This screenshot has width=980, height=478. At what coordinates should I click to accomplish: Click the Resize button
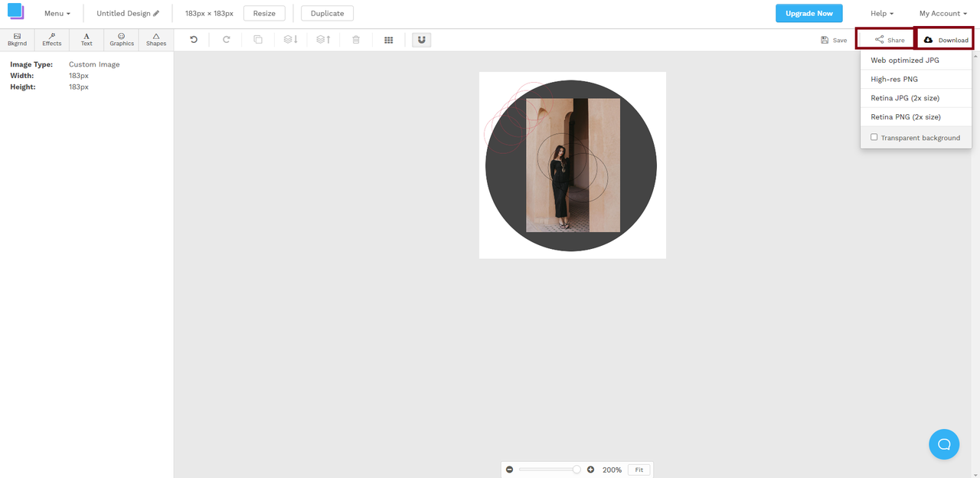(x=264, y=14)
